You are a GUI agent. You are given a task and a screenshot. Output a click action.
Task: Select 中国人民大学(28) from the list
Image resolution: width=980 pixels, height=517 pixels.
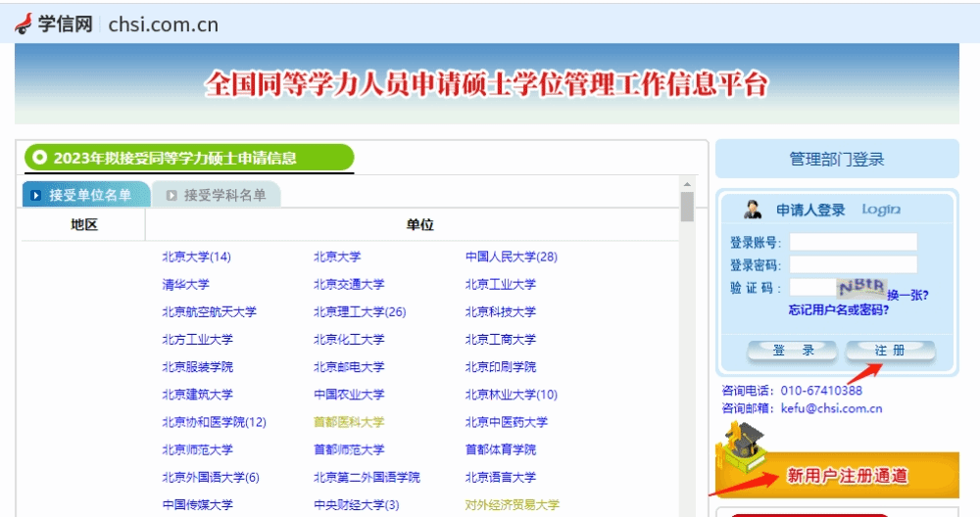[x=511, y=257]
